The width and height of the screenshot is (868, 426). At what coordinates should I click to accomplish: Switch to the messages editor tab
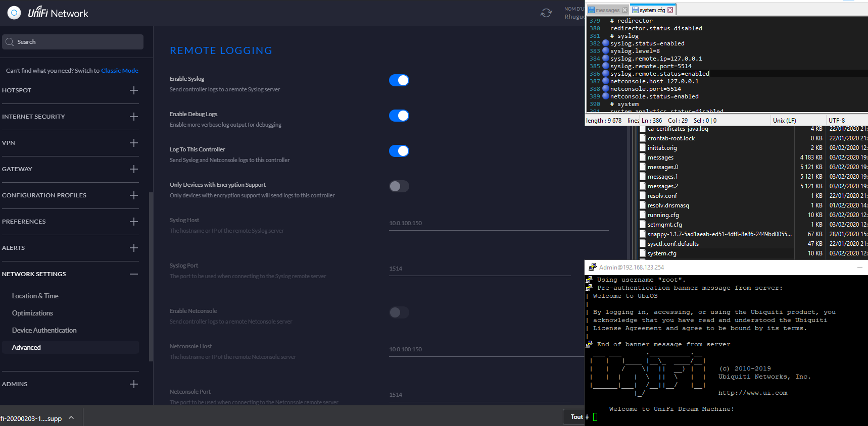607,10
